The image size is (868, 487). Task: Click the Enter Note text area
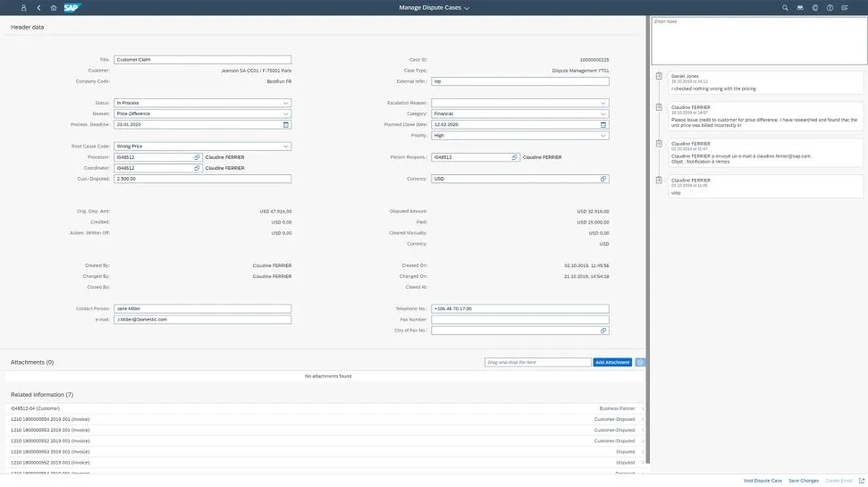759,40
